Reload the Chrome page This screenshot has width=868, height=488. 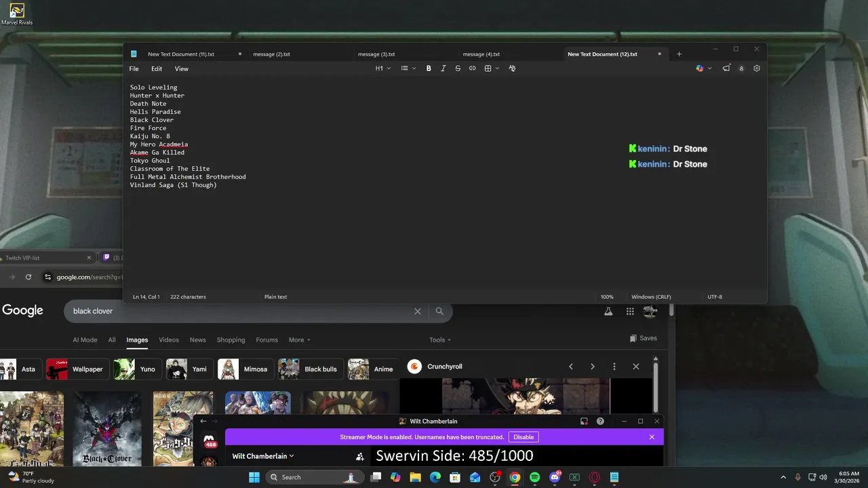[28, 277]
